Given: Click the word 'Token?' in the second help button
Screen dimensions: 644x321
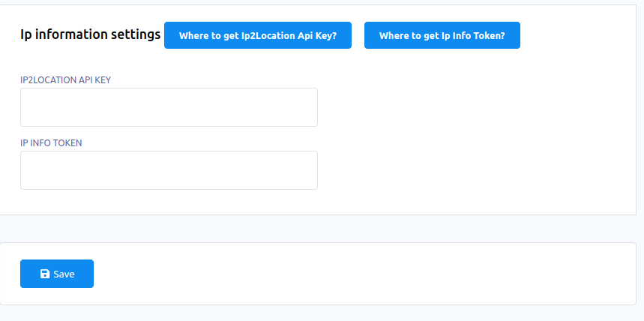Looking at the screenshot, I should click(489, 35).
